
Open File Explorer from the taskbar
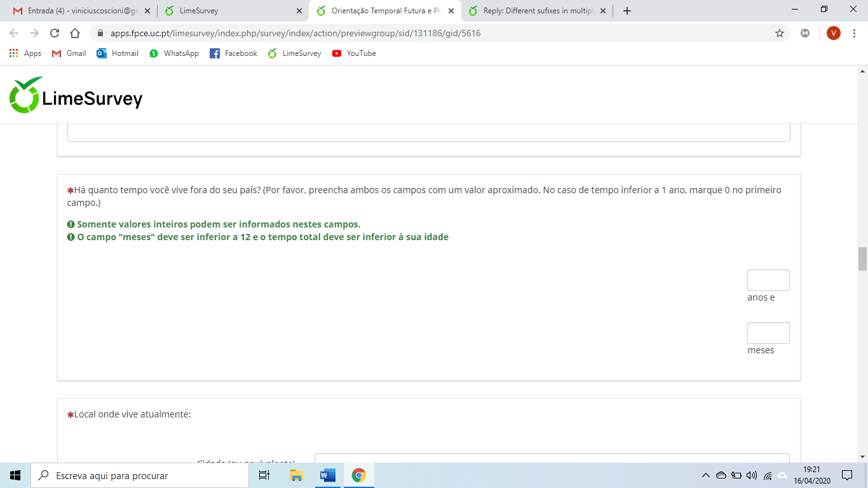click(x=296, y=475)
